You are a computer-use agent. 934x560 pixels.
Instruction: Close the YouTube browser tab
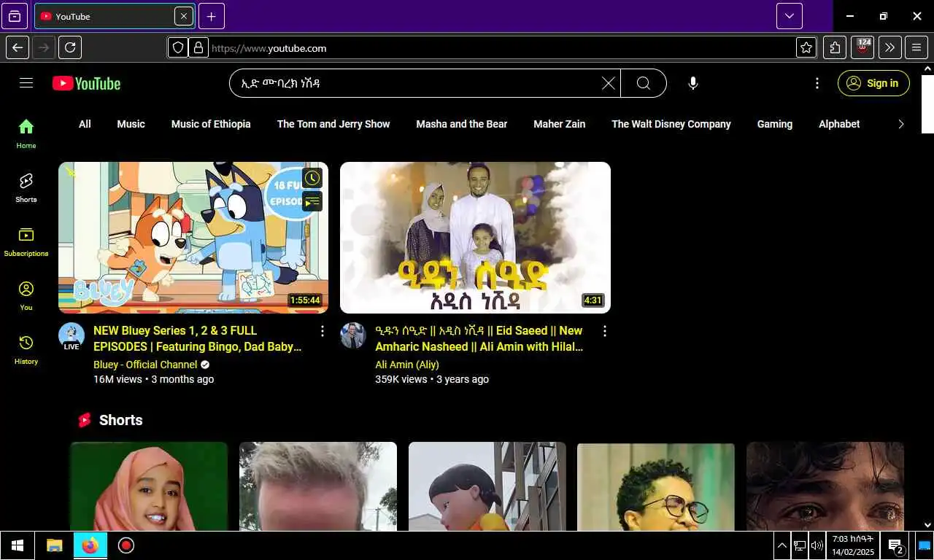(184, 16)
